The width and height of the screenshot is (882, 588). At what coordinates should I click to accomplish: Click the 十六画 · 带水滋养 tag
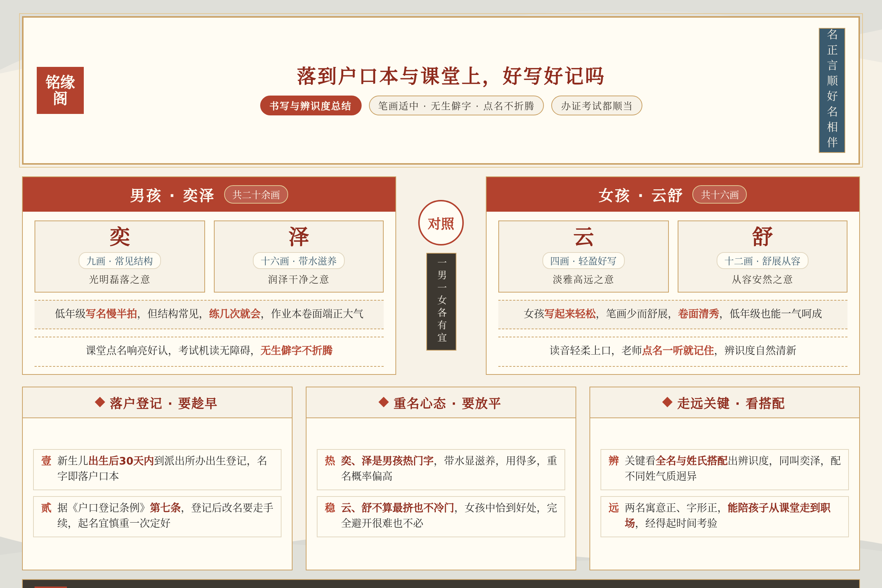coord(298,261)
